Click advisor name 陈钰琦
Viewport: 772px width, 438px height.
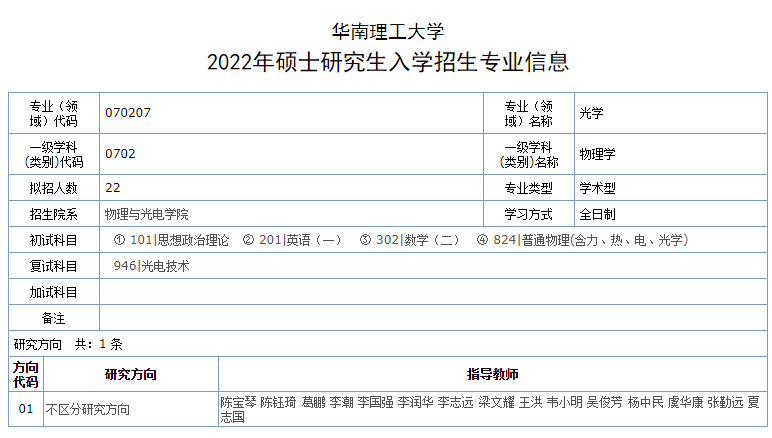point(278,402)
